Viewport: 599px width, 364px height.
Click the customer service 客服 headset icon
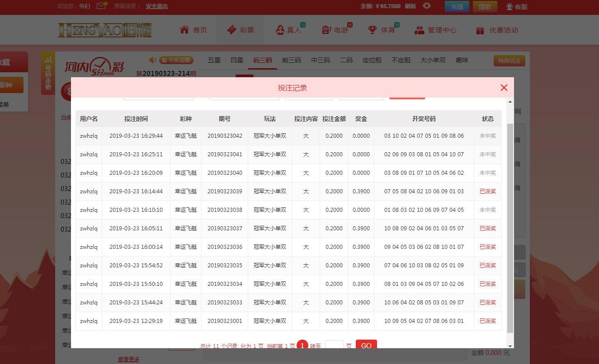point(509,6)
